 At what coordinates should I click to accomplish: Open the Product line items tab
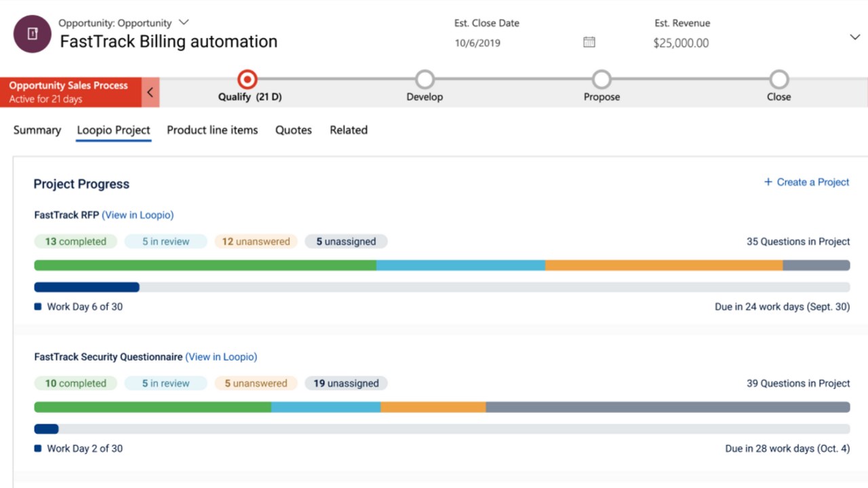(x=212, y=130)
